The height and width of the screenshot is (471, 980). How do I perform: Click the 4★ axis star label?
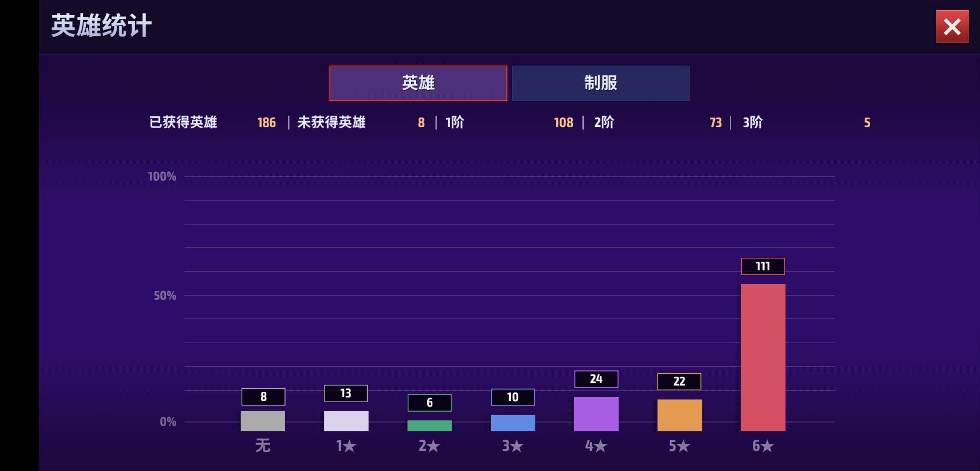click(596, 446)
